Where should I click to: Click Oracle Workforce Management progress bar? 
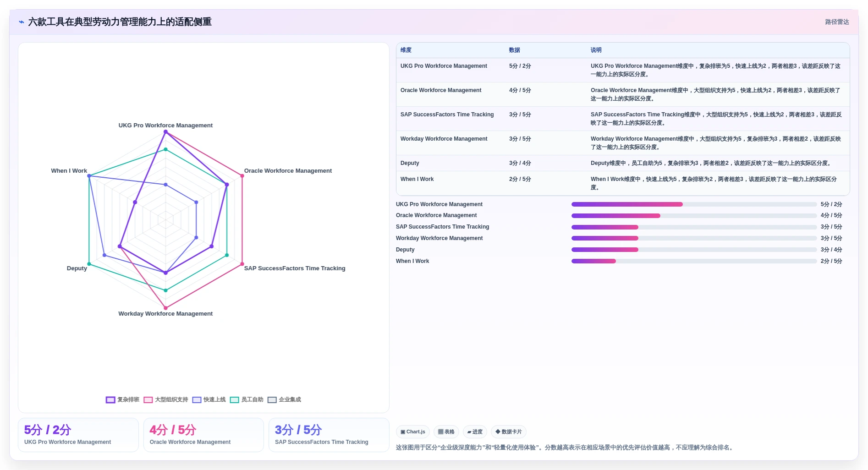[x=694, y=216]
